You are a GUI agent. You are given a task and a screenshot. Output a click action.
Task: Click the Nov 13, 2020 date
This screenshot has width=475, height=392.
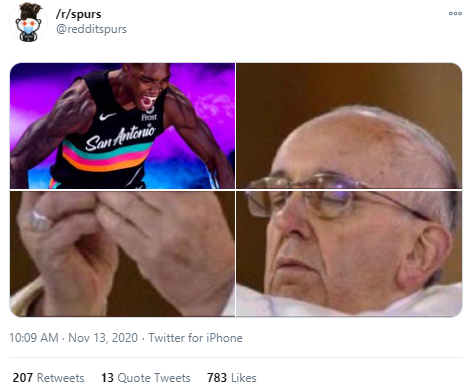click(103, 338)
